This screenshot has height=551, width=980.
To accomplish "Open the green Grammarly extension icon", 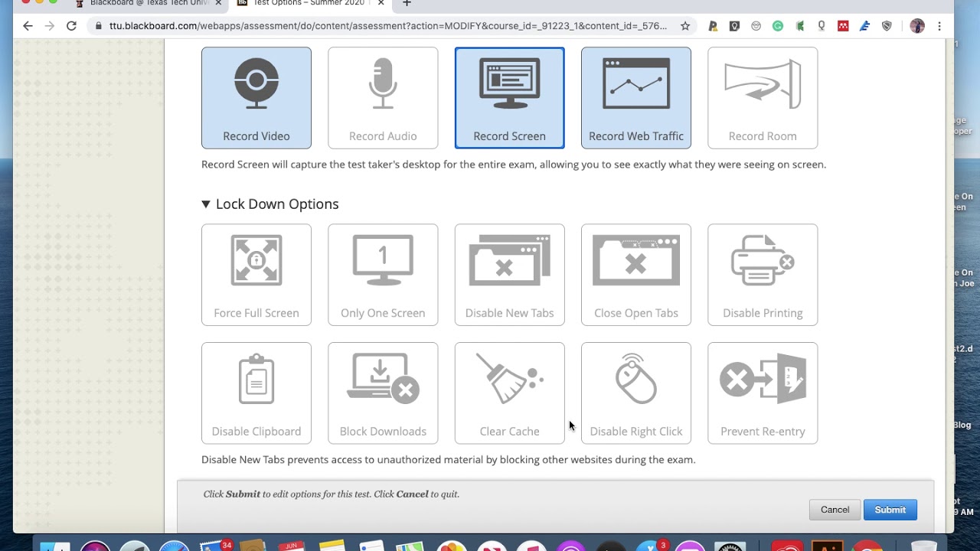I will click(777, 26).
